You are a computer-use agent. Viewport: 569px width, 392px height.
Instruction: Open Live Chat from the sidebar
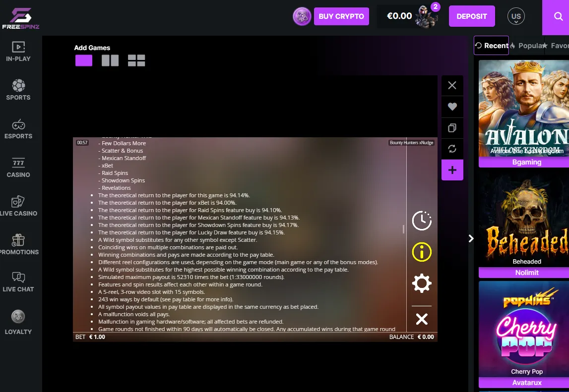[x=18, y=282]
